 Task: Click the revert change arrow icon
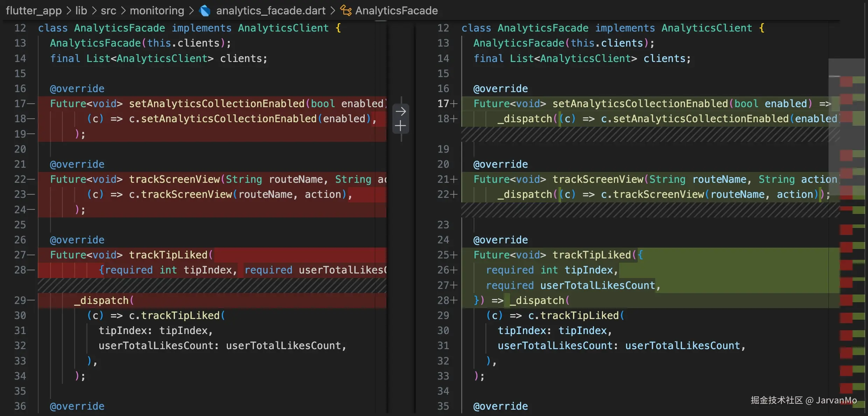coord(400,112)
